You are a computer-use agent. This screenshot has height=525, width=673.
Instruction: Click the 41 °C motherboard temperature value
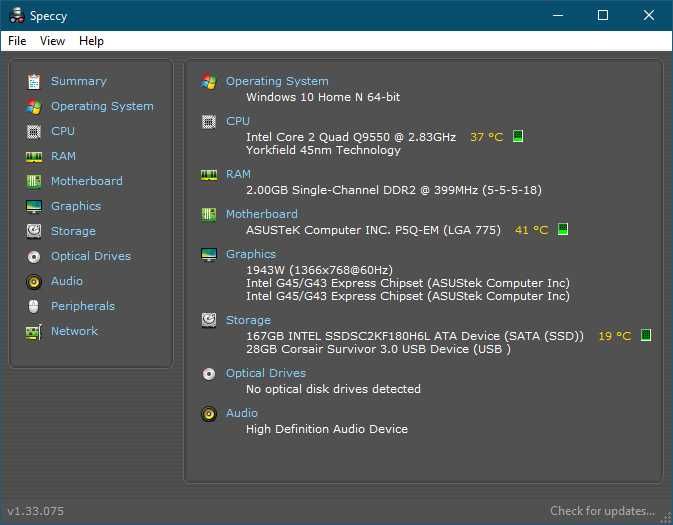coord(531,230)
